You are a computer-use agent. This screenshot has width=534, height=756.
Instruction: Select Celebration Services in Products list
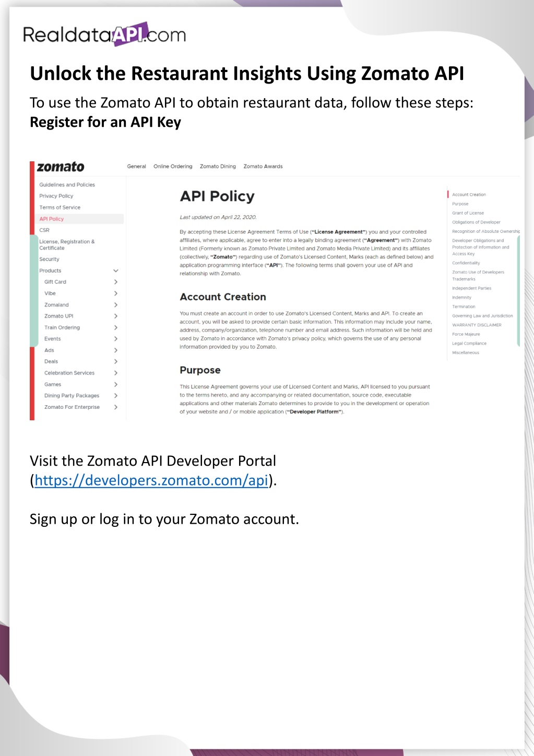pos(69,373)
